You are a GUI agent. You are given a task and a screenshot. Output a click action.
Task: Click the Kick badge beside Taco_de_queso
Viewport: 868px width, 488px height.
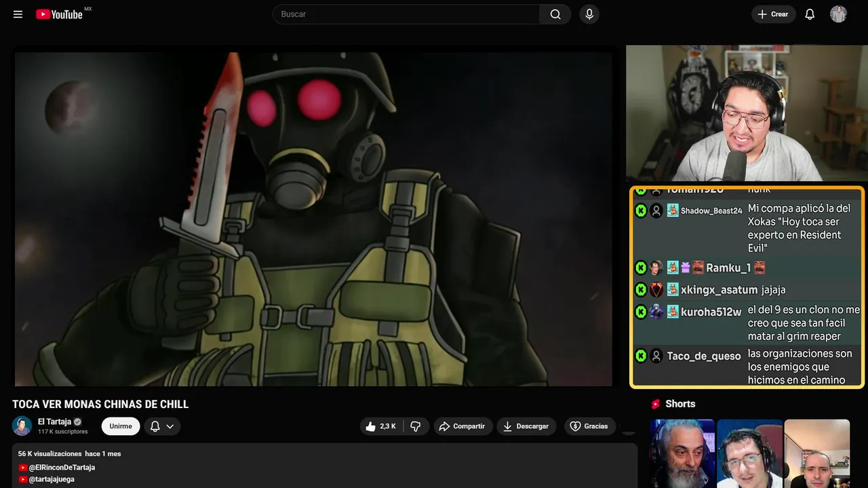[x=641, y=356]
